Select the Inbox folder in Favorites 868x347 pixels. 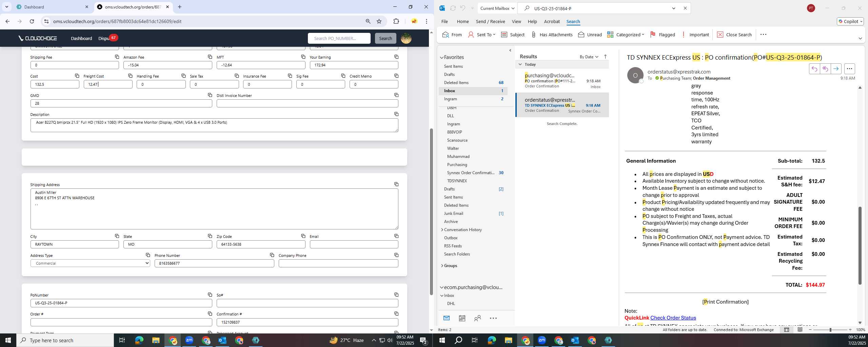point(473,91)
